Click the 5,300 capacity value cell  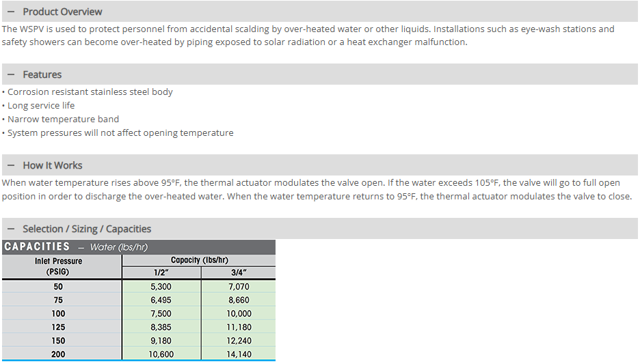(161, 287)
